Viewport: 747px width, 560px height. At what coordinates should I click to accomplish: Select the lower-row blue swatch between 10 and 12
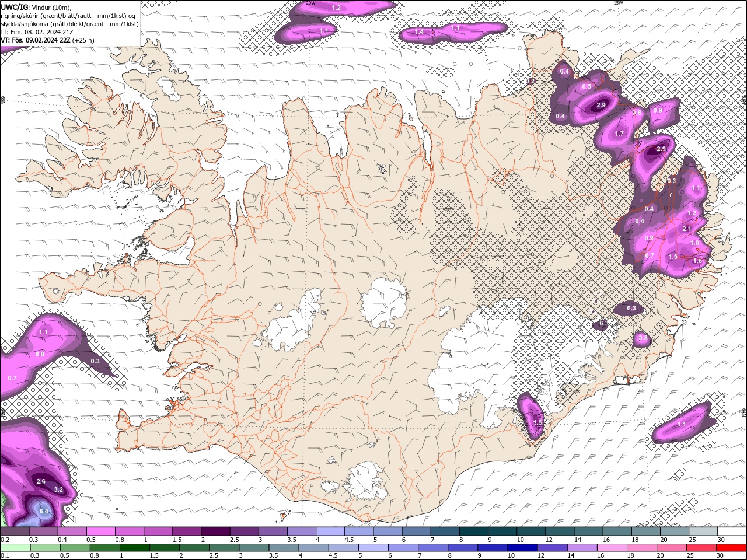click(x=522, y=548)
